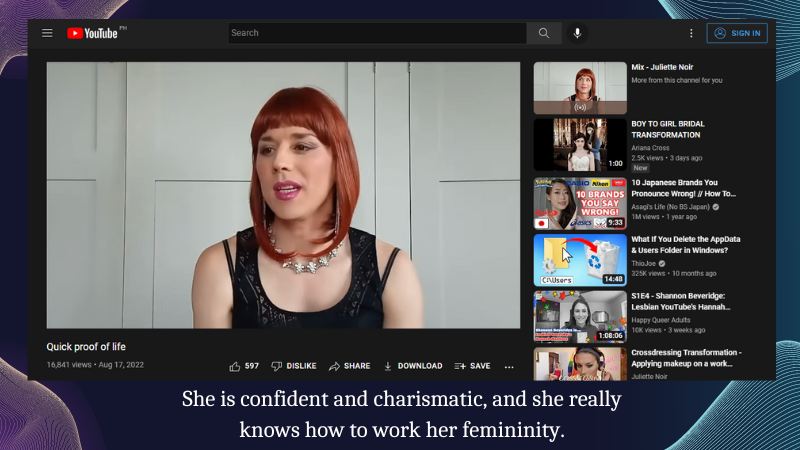Toggle DISLIKE on the video
Viewport: 800px width, 450px height.
(x=293, y=366)
